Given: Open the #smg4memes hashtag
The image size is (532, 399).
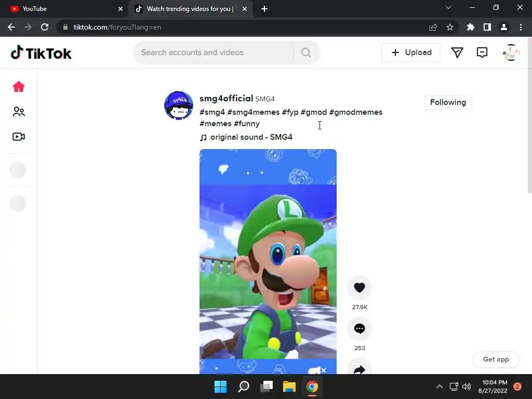Looking at the screenshot, I should pos(254,112).
